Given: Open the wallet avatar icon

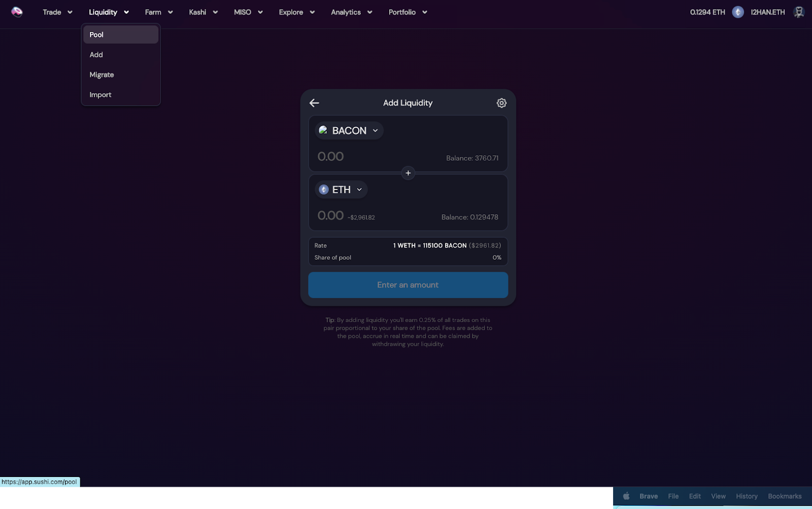Looking at the screenshot, I should pos(799,12).
